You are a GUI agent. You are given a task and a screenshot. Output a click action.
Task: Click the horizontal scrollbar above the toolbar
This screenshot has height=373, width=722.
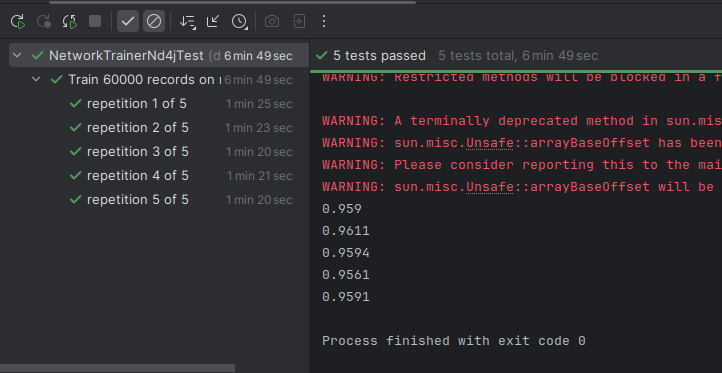coord(233,2)
